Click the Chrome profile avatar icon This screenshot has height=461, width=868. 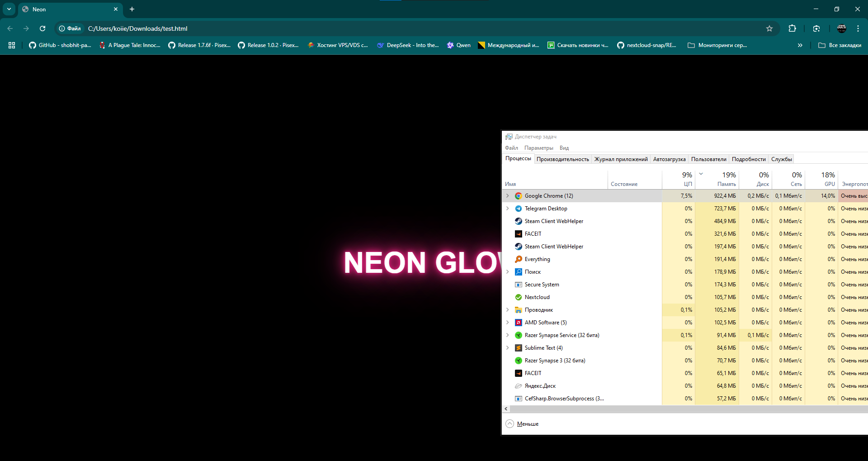841,29
